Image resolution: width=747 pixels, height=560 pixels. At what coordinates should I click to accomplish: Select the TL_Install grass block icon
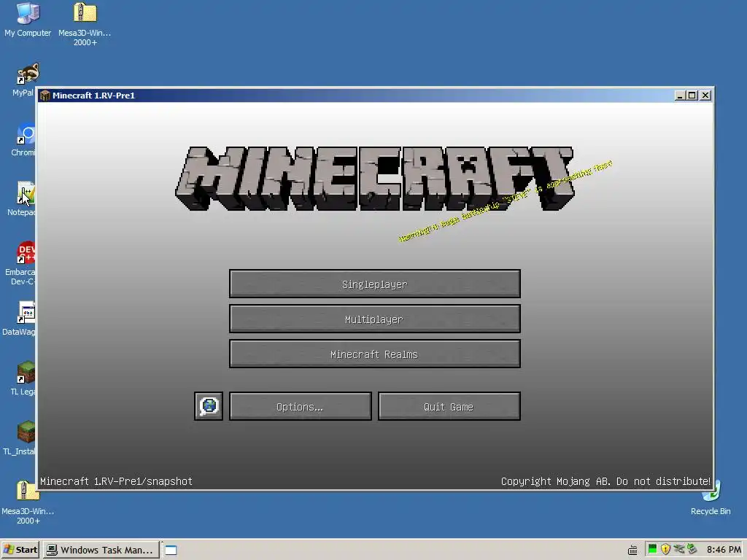click(21, 438)
